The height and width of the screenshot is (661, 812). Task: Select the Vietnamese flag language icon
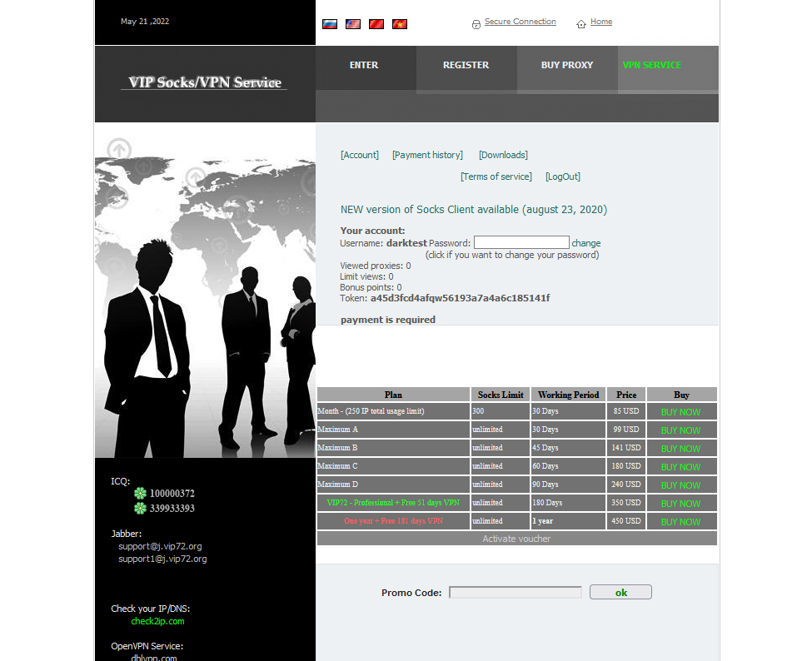[398, 23]
